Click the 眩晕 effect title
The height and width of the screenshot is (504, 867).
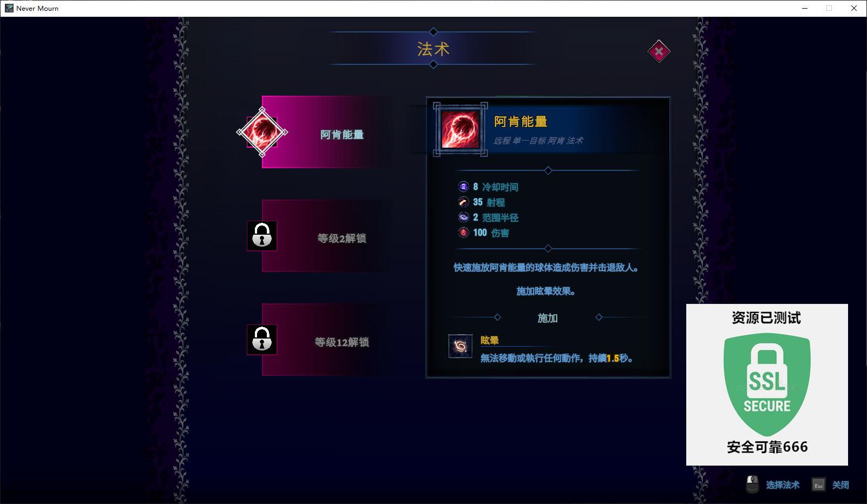point(489,340)
